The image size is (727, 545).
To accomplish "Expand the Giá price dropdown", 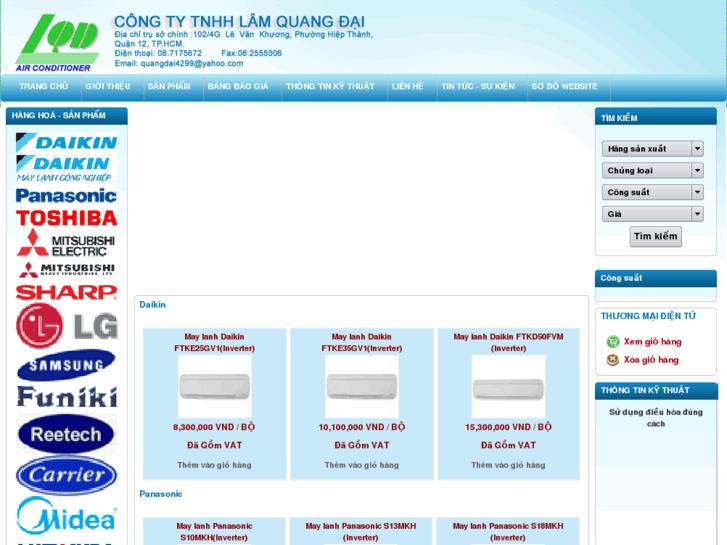I will click(652, 214).
